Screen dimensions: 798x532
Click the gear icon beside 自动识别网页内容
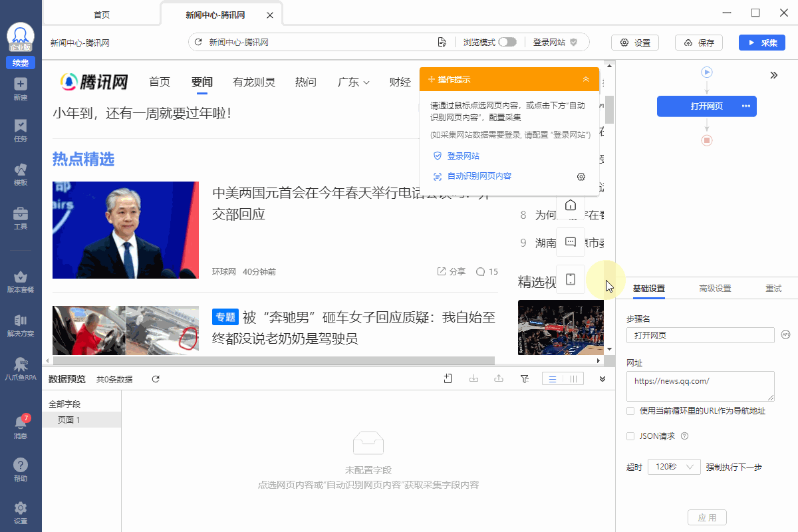[581, 177]
